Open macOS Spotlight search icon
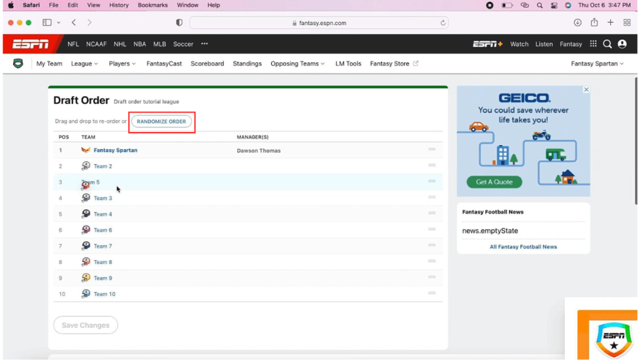 [x=540, y=5]
